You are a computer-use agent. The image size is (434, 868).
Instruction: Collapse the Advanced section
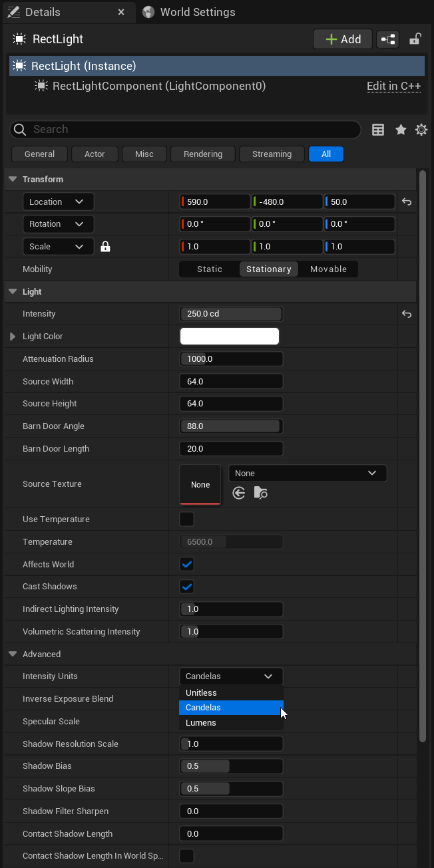(x=13, y=654)
